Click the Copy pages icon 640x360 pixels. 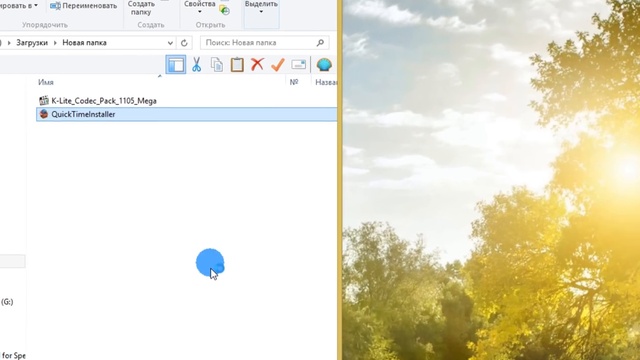click(x=217, y=64)
